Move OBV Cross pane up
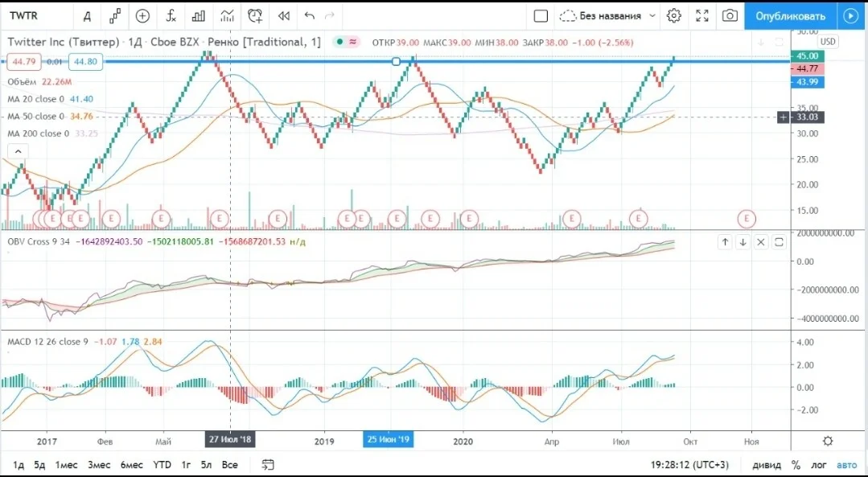This screenshot has height=477, width=868. pyautogui.click(x=725, y=242)
